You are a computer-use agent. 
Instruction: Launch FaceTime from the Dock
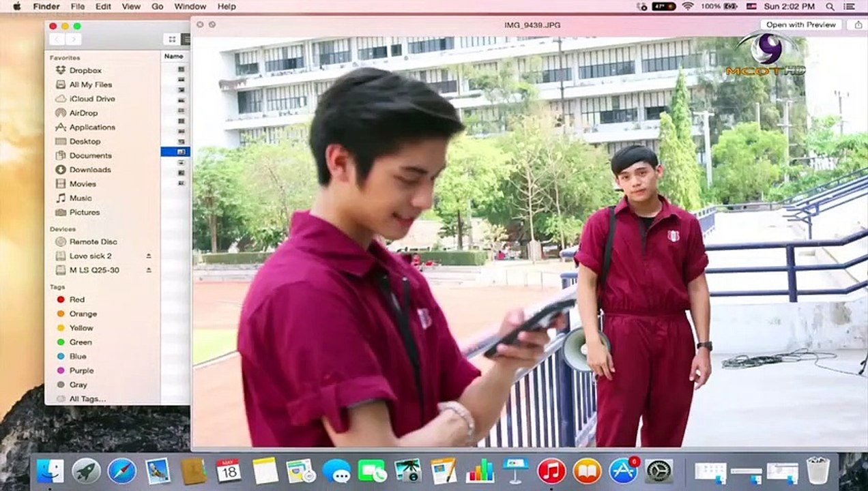[x=372, y=471]
